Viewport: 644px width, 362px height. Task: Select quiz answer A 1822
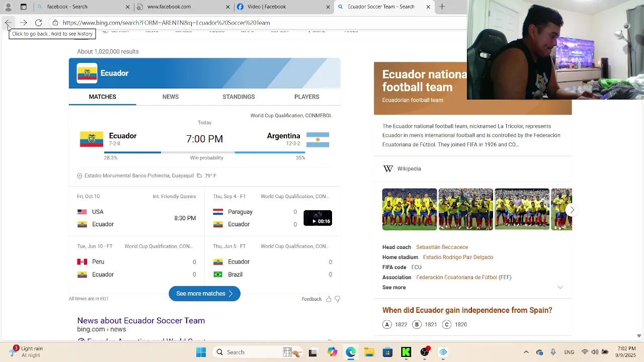(x=395, y=325)
